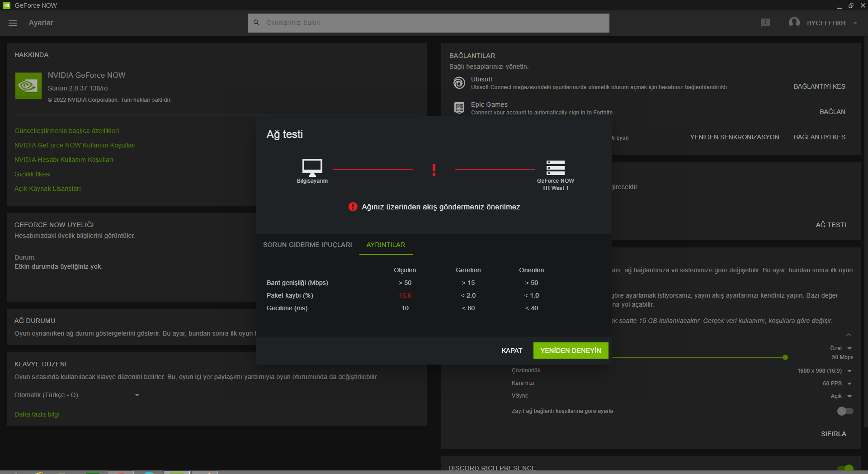Click the 'Bant genişliği (Mbps)' row label

(x=297, y=283)
